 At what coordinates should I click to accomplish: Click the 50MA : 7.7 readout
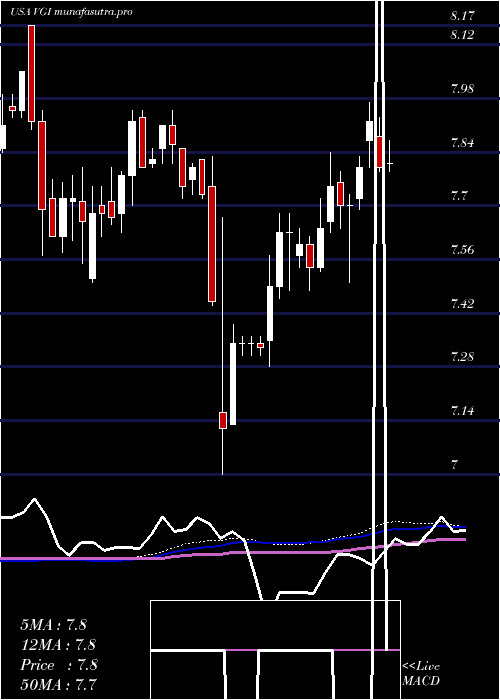pyautogui.click(x=58, y=684)
